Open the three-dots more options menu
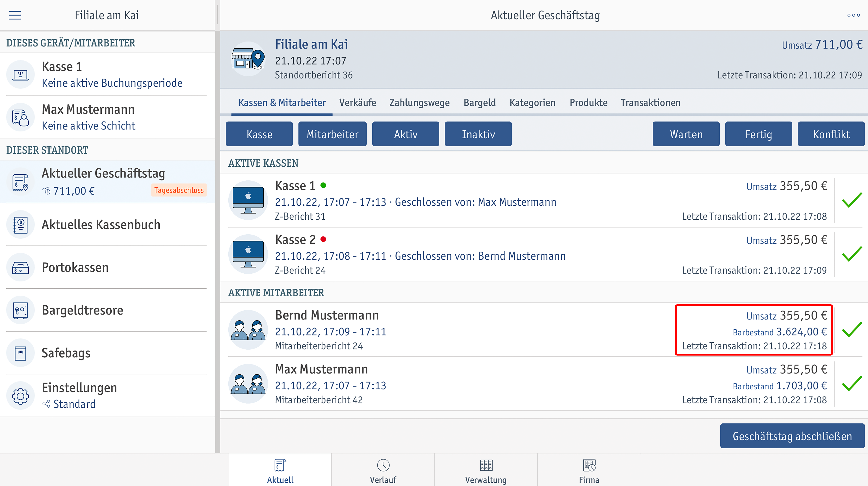The width and height of the screenshot is (868, 486). tap(854, 15)
